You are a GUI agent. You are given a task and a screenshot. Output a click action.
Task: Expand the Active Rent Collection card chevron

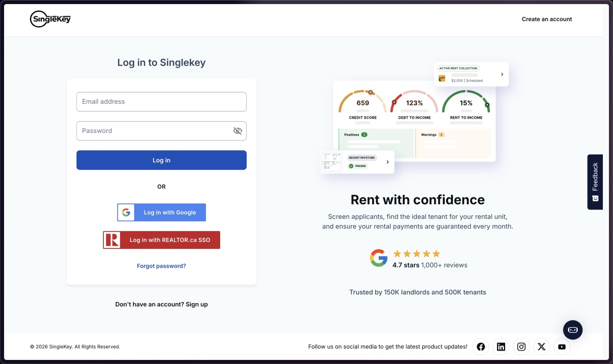pyautogui.click(x=502, y=74)
